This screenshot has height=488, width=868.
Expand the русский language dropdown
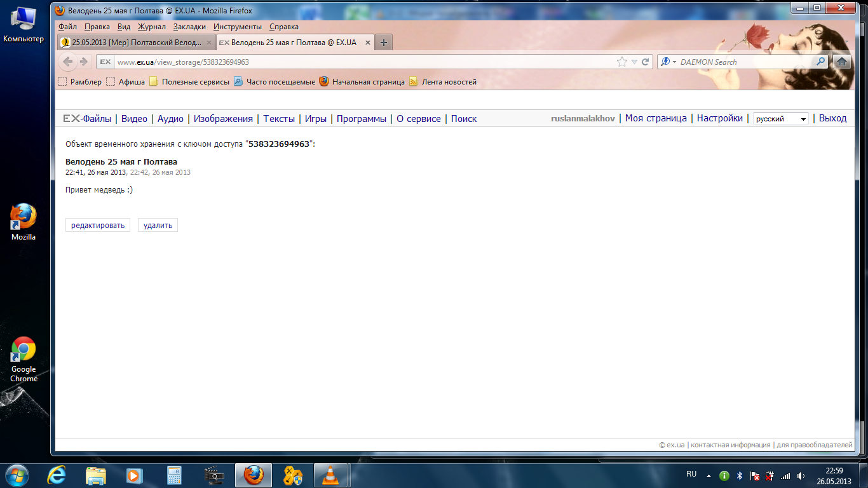[x=780, y=119]
